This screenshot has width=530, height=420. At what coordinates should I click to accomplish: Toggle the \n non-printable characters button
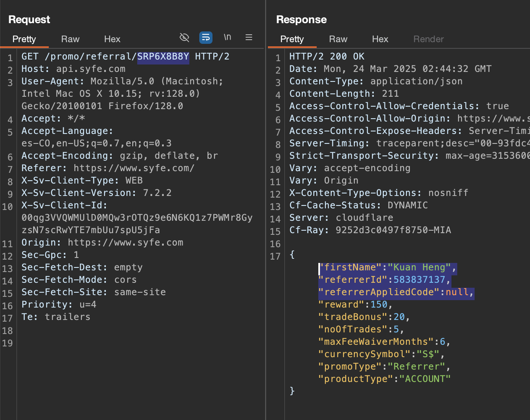pyautogui.click(x=227, y=37)
